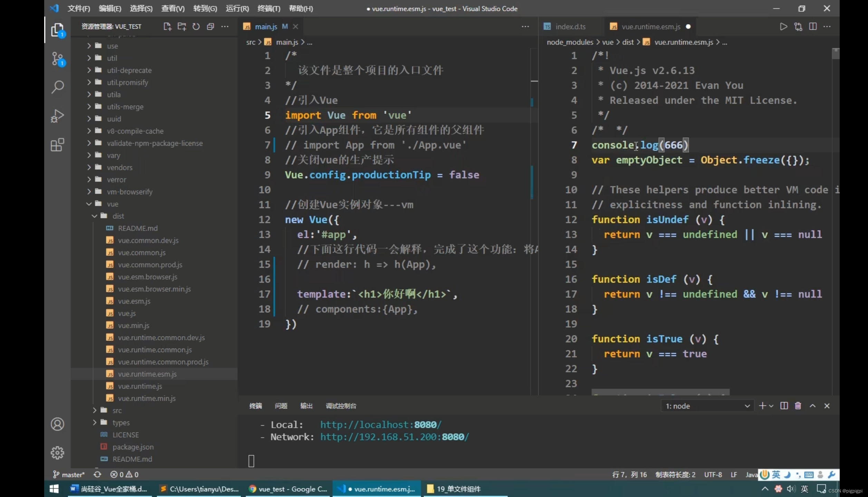The width and height of the screenshot is (868, 497).
Task: Split the terminal panel
Action: point(784,406)
